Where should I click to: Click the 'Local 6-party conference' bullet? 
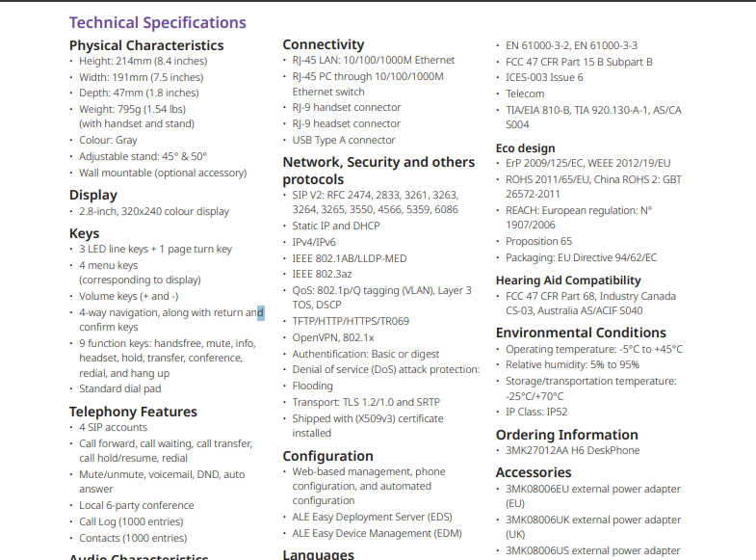(137, 505)
